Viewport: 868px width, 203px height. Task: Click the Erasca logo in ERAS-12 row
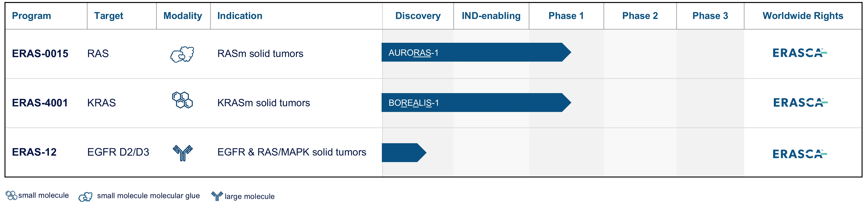click(x=799, y=154)
